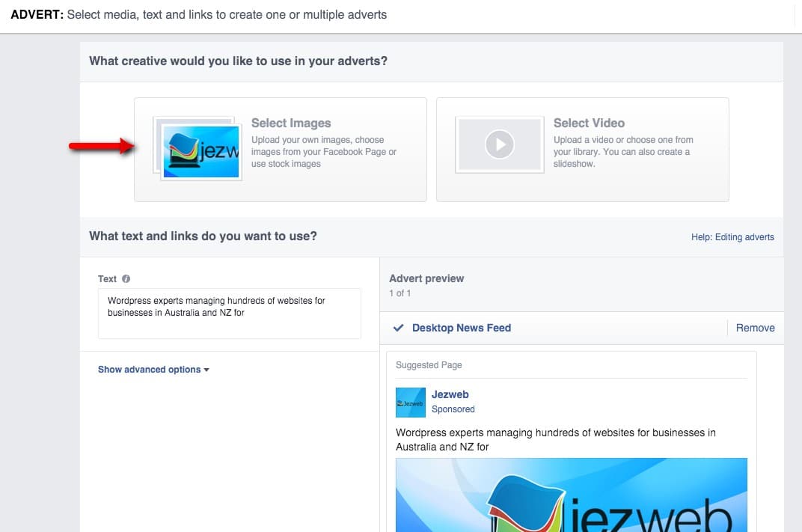Viewport: 802px width, 532px height.
Task: Click the '1 of 1' advert count text
Action: click(400, 293)
